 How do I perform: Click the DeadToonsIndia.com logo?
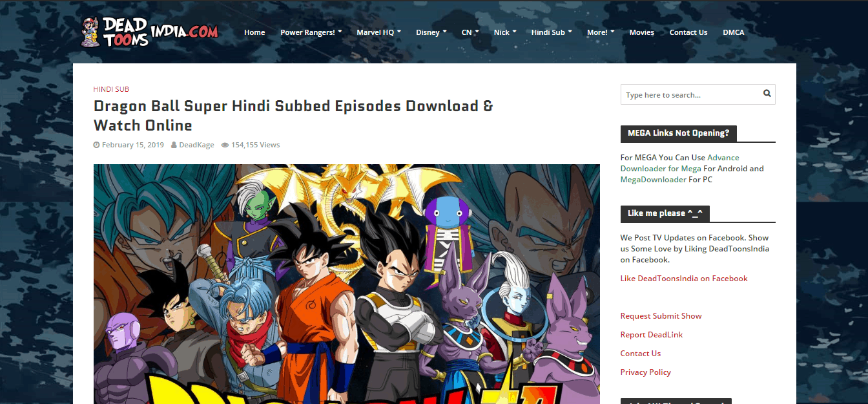(x=150, y=31)
